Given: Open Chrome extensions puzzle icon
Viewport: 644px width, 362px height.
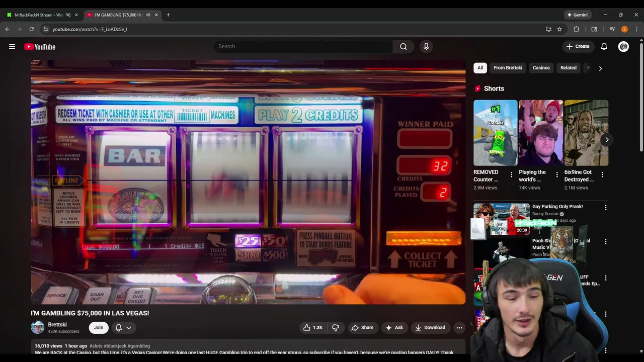Looking at the screenshot, I should coord(577,29).
